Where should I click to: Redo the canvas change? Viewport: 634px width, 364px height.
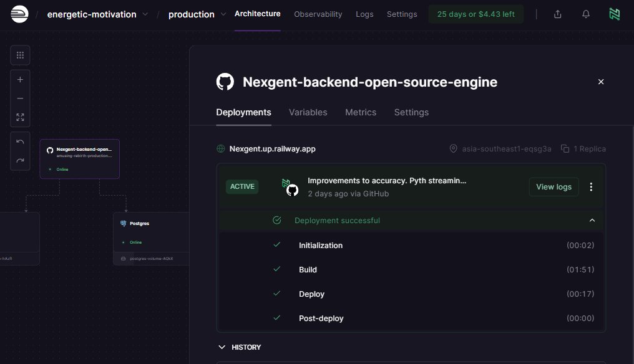tap(20, 160)
